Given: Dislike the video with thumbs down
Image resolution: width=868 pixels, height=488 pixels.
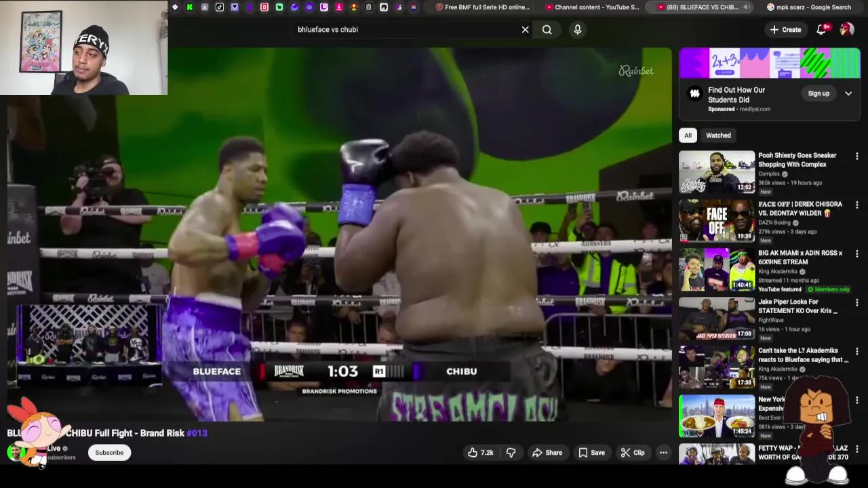Looking at the screenshot, I should click(511, 453).
